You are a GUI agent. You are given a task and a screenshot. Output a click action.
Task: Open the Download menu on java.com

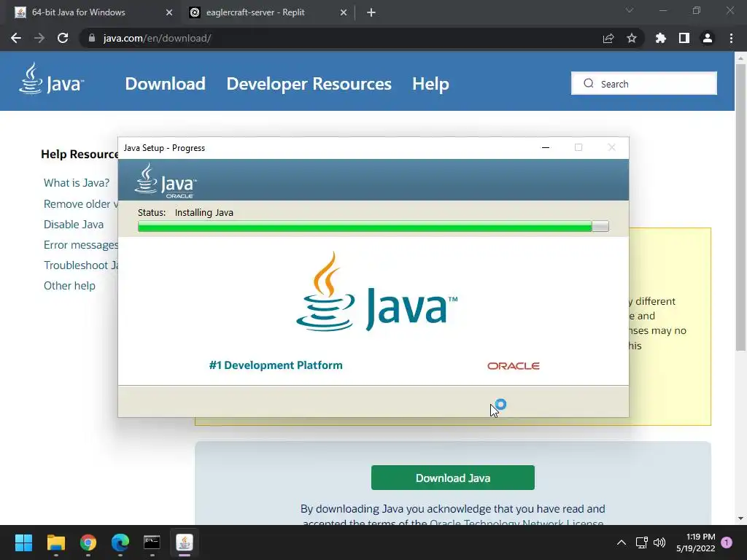pos(166,84)
